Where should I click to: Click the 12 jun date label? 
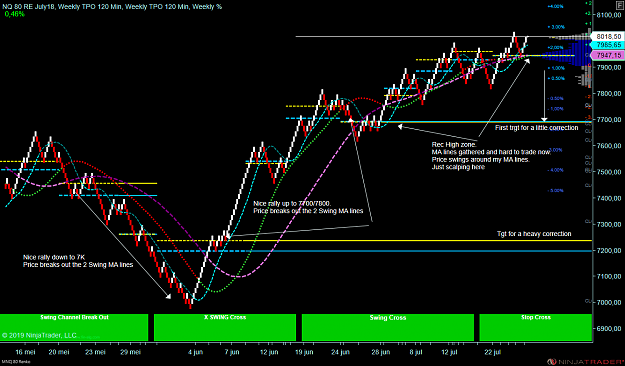click(x=269, y=352)
